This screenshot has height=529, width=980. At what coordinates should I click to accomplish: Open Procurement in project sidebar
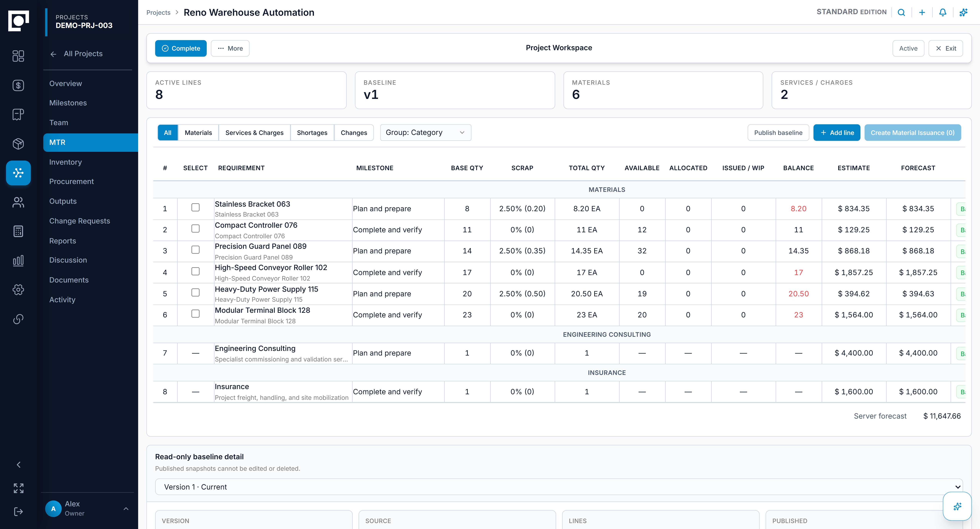pyautogui.click(x=72, y=181)
